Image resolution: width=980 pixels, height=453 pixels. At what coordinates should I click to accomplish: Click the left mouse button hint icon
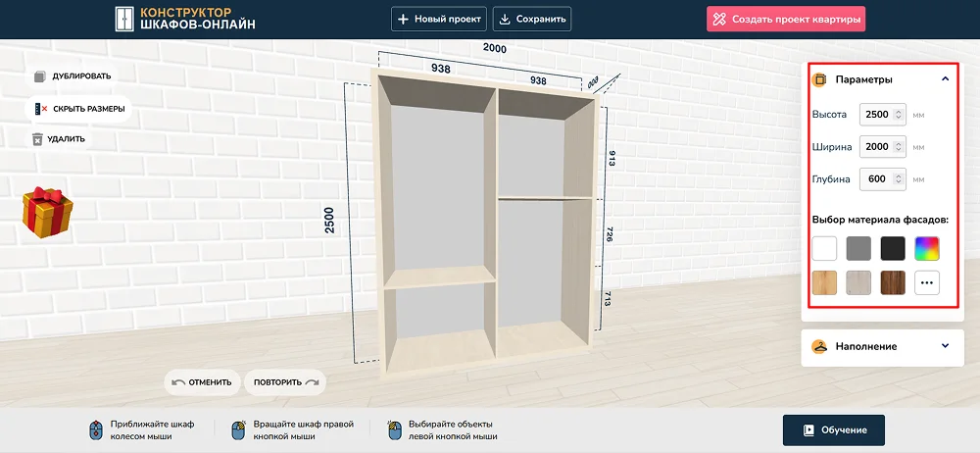(x=393, y=430)
